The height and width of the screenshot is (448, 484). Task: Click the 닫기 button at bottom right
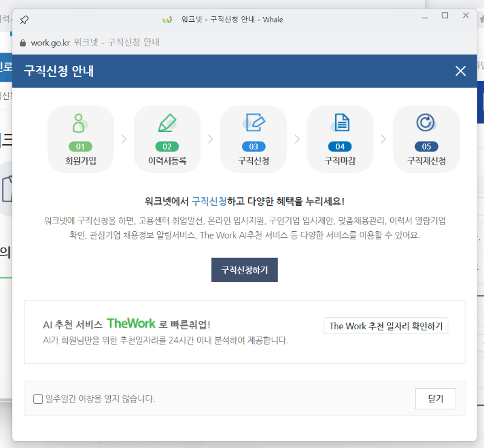tap(435, 398)
